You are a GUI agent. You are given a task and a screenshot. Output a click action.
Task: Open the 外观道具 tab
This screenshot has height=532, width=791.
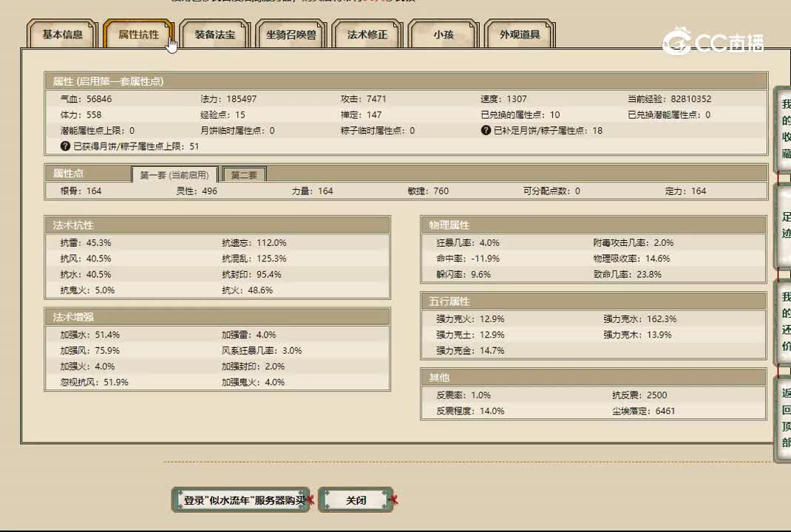click(x=519, y=34)
